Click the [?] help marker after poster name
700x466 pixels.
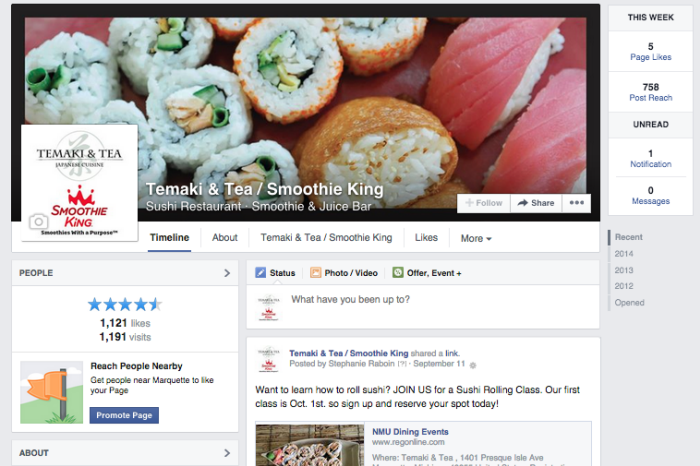402,364
